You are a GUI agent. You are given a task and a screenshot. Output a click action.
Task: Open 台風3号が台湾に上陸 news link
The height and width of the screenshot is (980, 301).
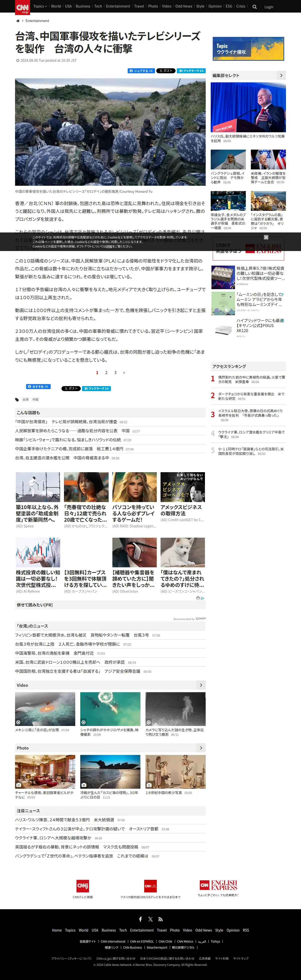coord(67,644)
